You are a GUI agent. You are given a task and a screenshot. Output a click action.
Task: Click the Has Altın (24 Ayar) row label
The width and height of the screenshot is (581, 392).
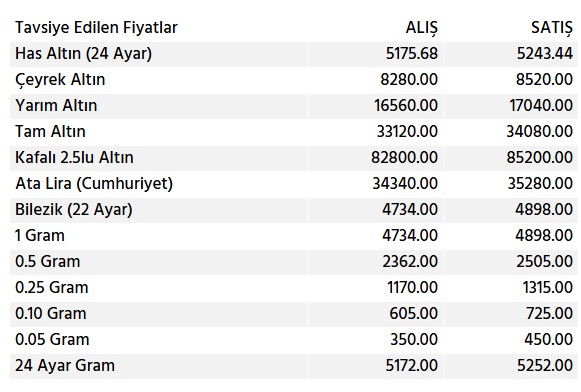pyautogui.click(x=83, y=54)
